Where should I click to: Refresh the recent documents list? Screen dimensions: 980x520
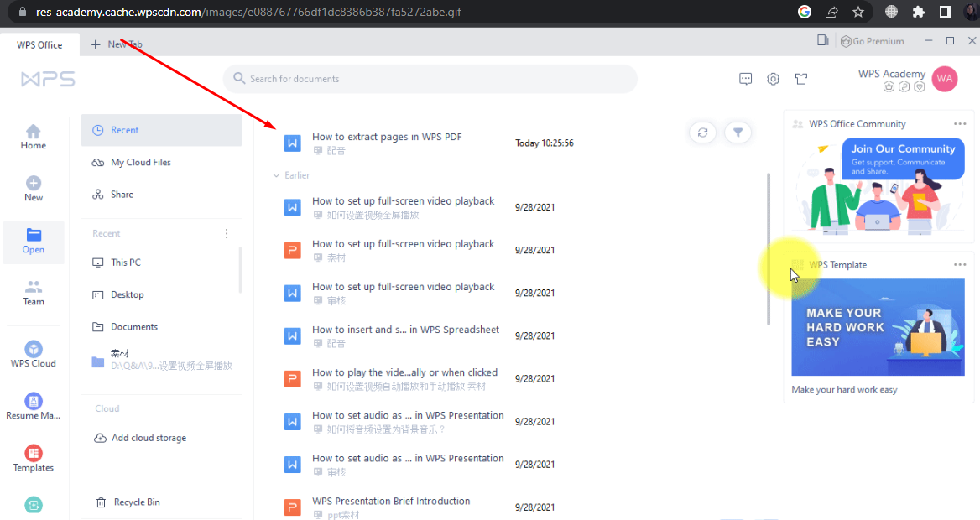702,132
